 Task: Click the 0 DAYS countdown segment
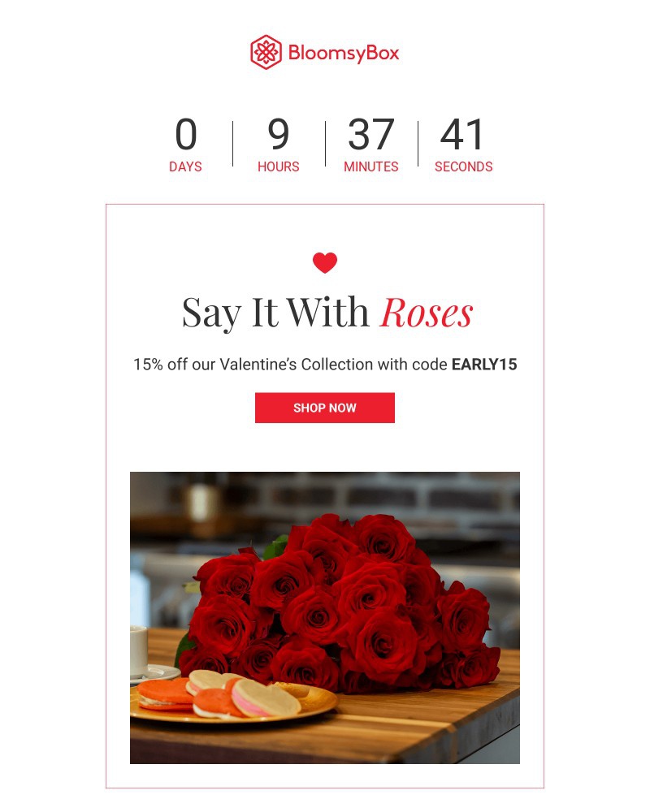pyautogui.click(x=185, y=145)
